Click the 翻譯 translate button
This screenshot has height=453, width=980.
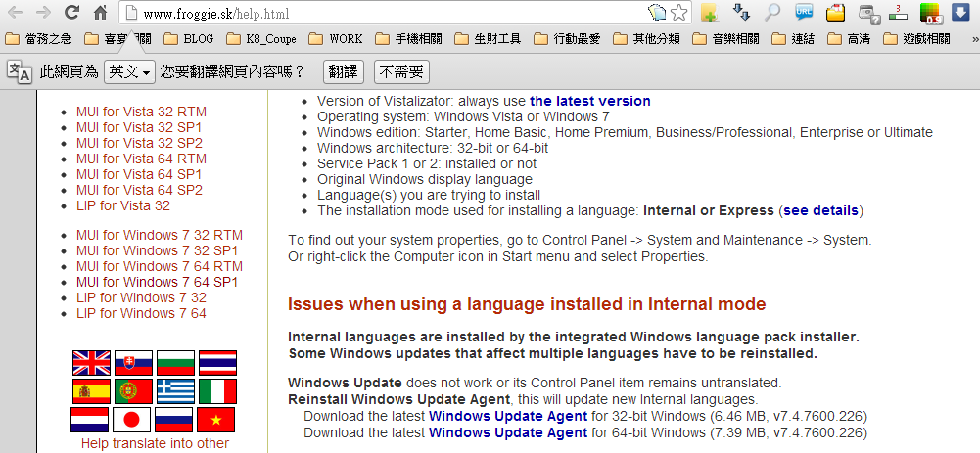(344, 72)
